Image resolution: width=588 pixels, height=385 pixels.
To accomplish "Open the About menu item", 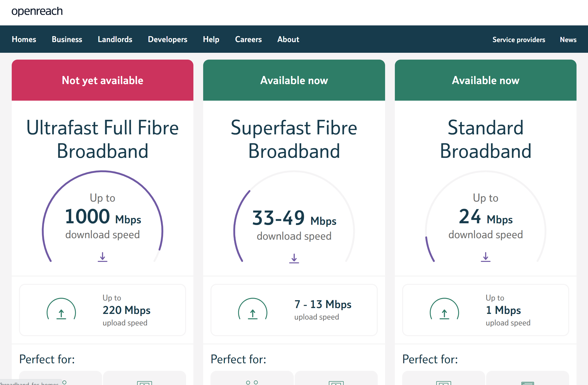I will click(x=288, y=39).
